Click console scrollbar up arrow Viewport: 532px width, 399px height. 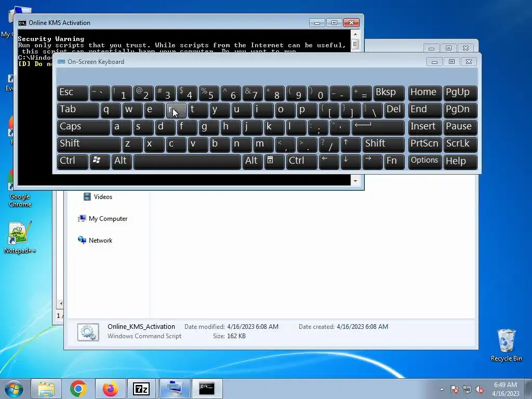(355, 34)
